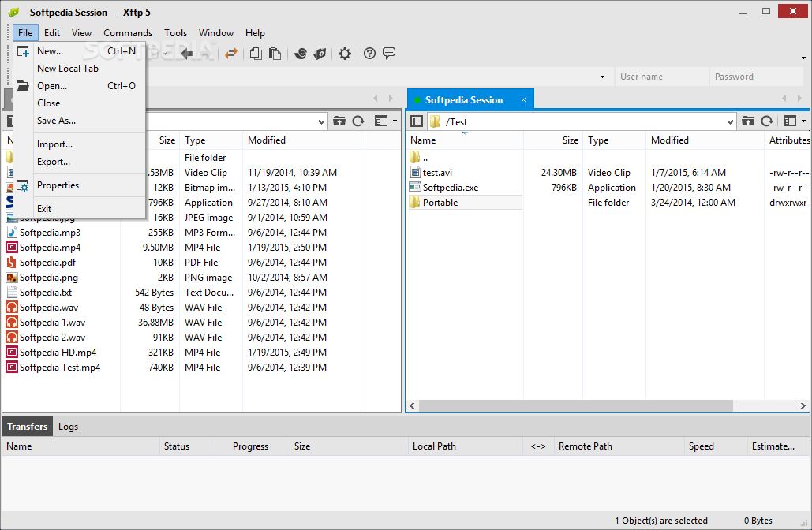Open the Edit menu

pyautogui.click(x=52, y=32)
